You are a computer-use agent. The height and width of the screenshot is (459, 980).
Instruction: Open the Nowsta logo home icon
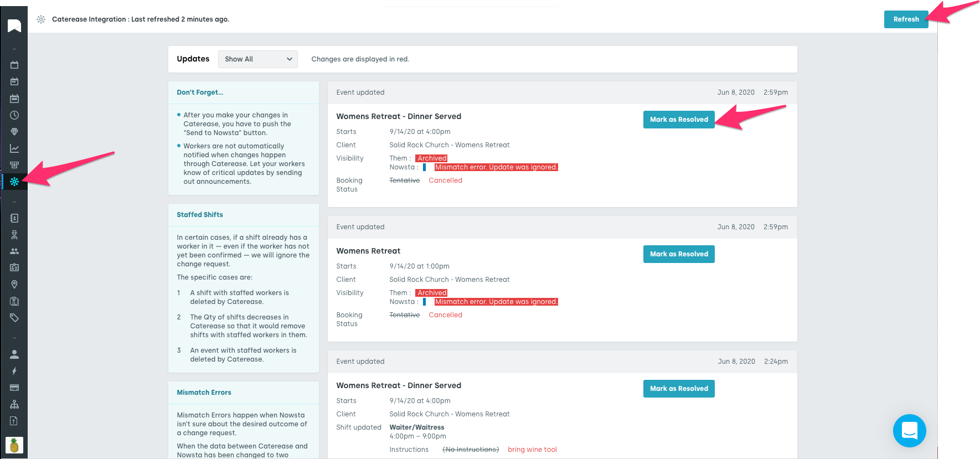click(x=14, y=25)
